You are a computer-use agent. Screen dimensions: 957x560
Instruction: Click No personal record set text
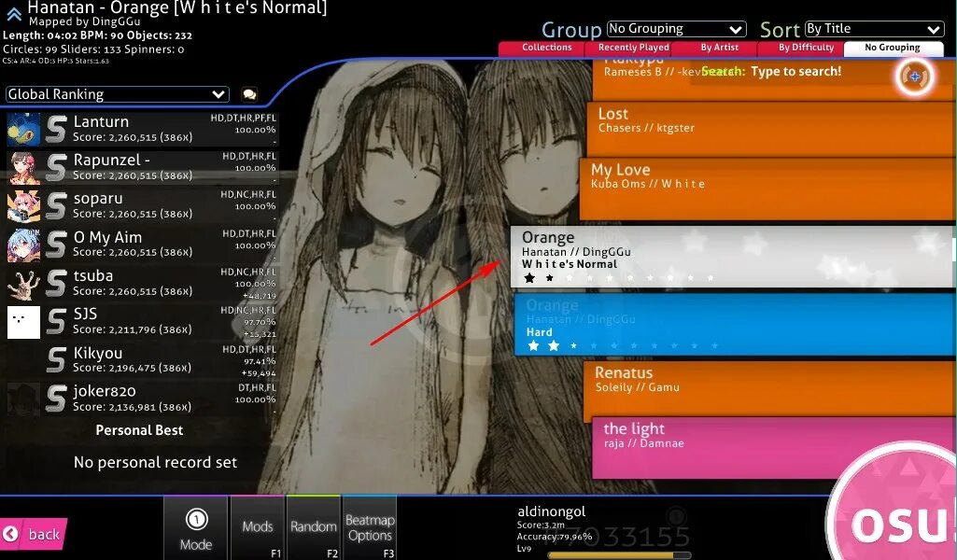(155, 462)
